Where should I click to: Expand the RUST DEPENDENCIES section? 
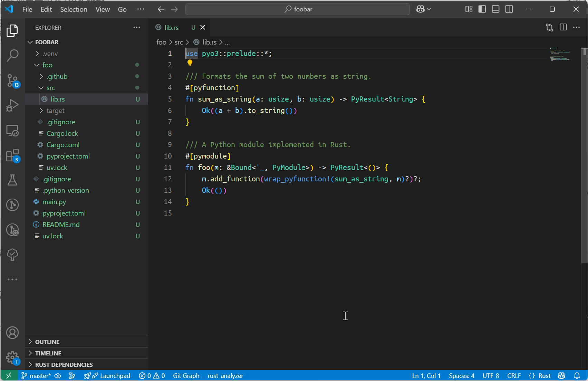pos(87,364)
